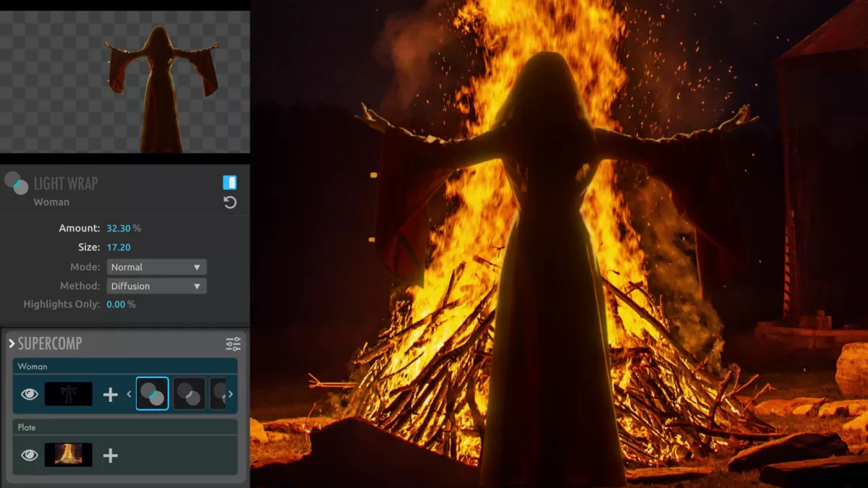Click the Size label
This screenshot has height=488, width=868.
(x=89, y=247)
